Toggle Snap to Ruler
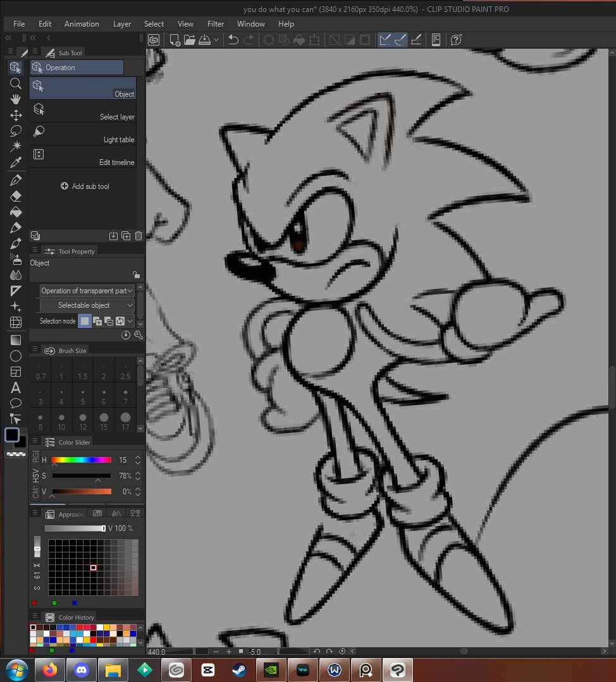 [385, 40]
